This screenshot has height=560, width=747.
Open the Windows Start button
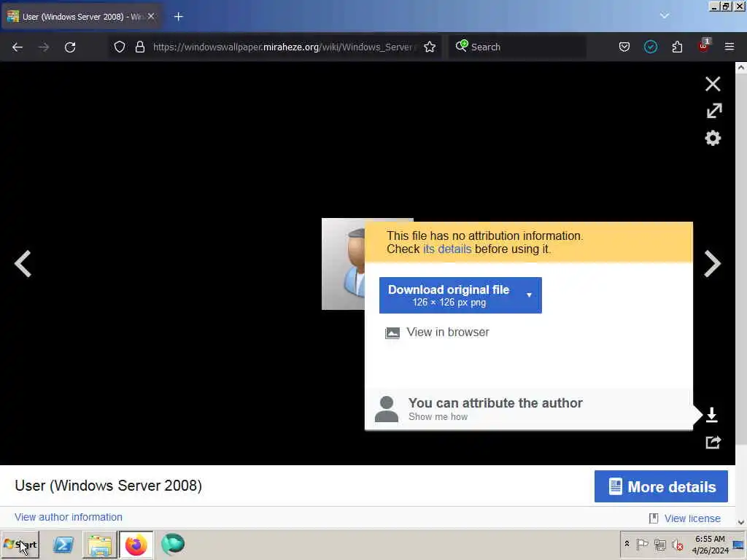tap(20, 545)
